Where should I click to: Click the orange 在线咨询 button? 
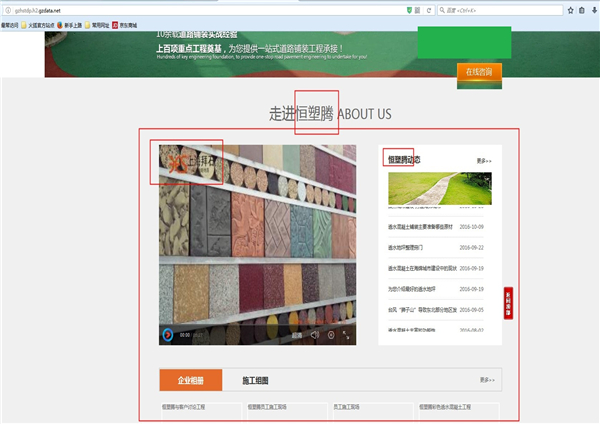tap(479, 72)
